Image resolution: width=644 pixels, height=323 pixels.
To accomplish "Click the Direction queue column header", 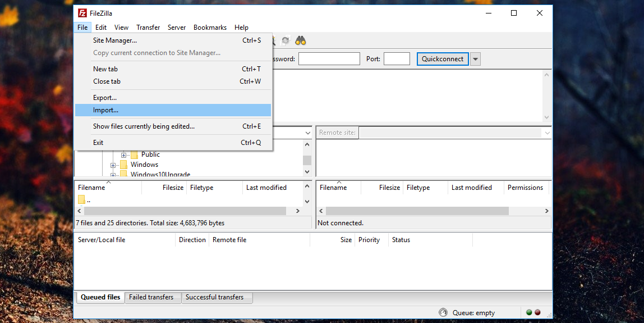I will click(192, 240).
